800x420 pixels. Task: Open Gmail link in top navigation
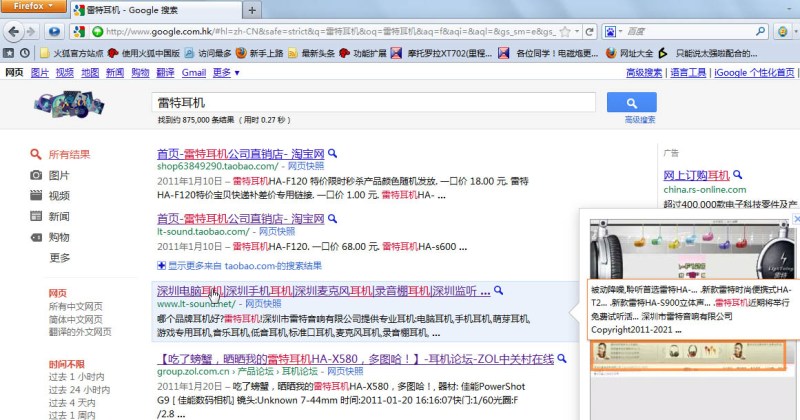click(194, 72)
